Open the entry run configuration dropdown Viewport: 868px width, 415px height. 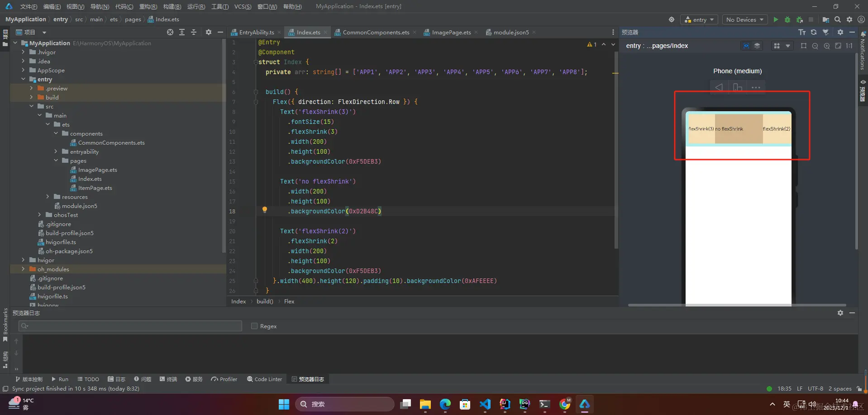699,19
